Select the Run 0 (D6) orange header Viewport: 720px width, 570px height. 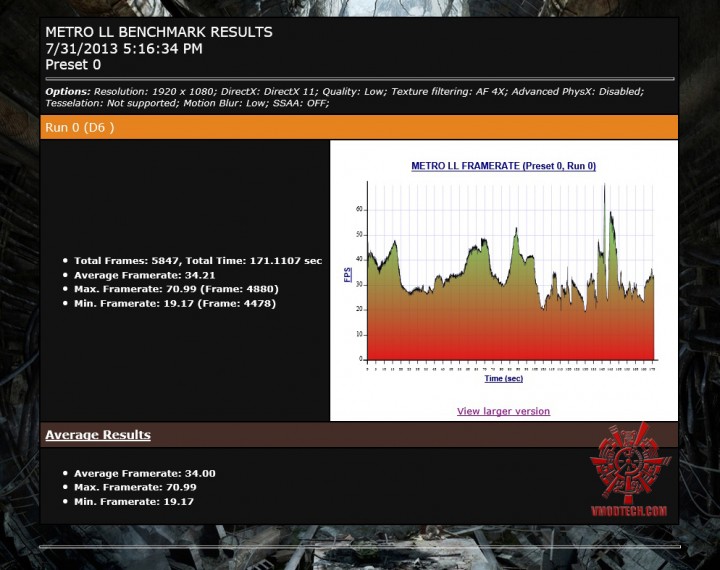tap(359, 127)
